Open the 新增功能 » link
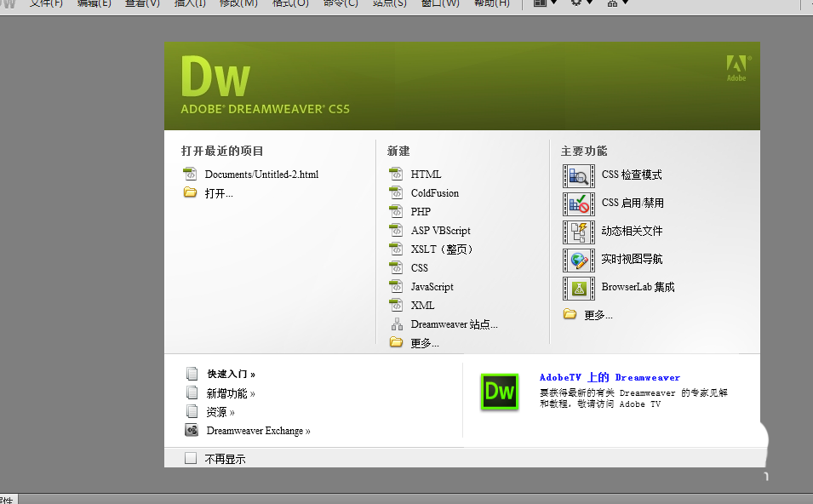813x504 pixels. click(x=231, y=393)
